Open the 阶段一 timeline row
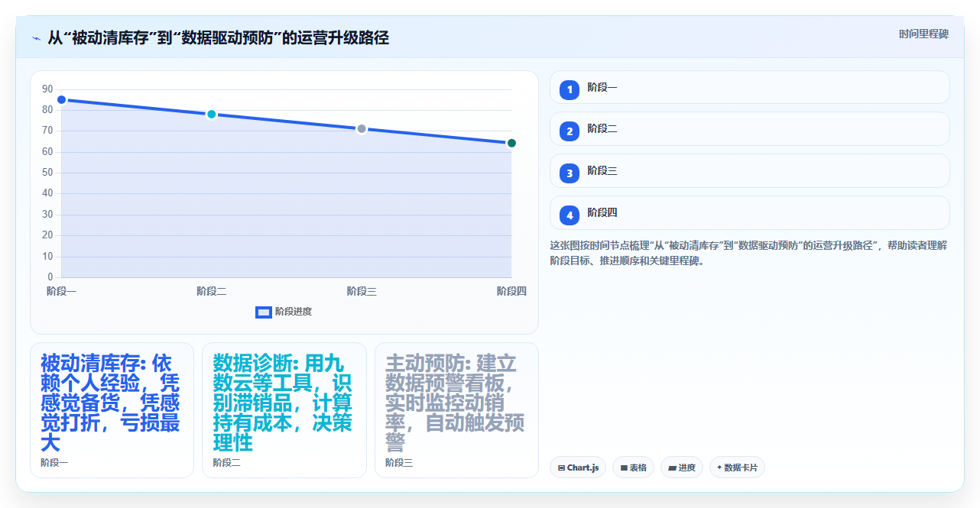The width and height of the screenshot is (980, 508). (x=749, y=87)
